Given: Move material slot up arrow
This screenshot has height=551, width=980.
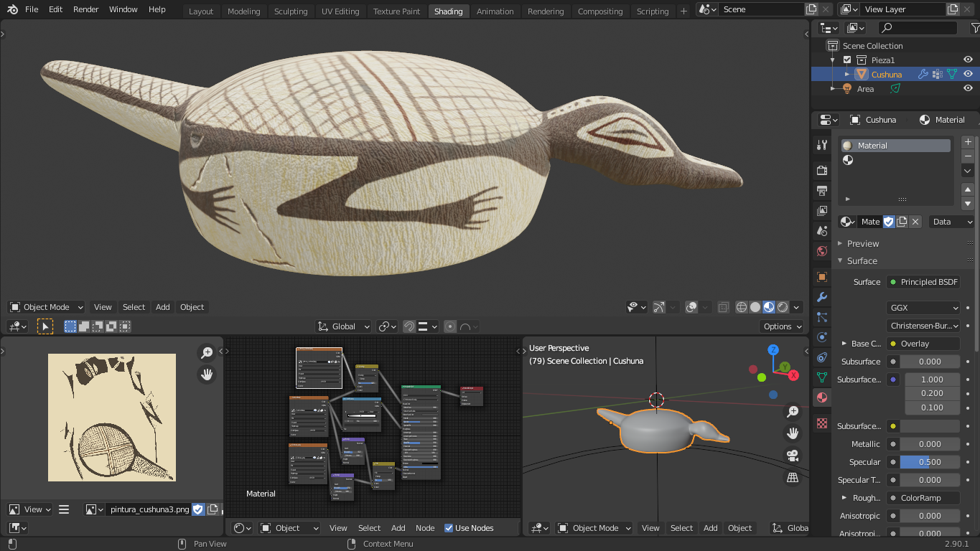Looking at the screenshot, I should pos(968,189).
